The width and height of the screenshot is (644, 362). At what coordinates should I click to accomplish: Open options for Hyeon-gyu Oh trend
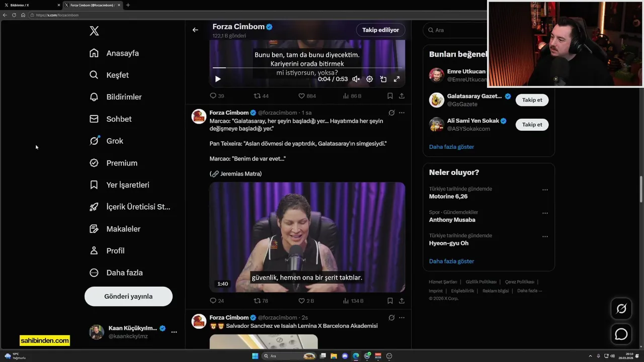545,236
